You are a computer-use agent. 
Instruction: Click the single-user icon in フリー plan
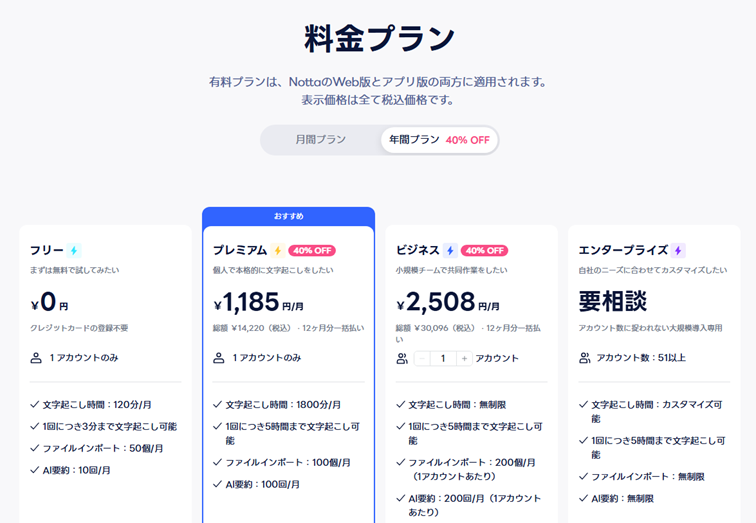point(37,358)
